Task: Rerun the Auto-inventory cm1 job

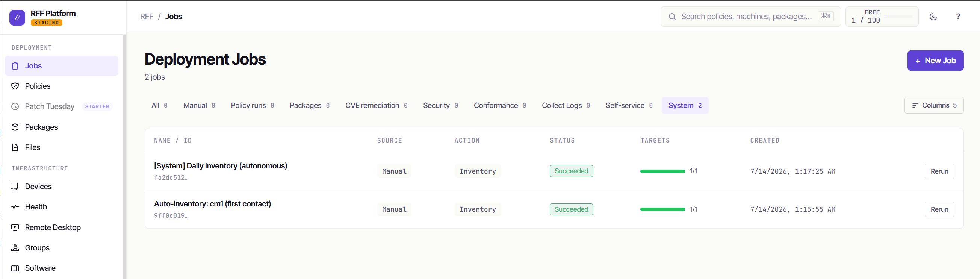Action: click(x=939, y=209)
